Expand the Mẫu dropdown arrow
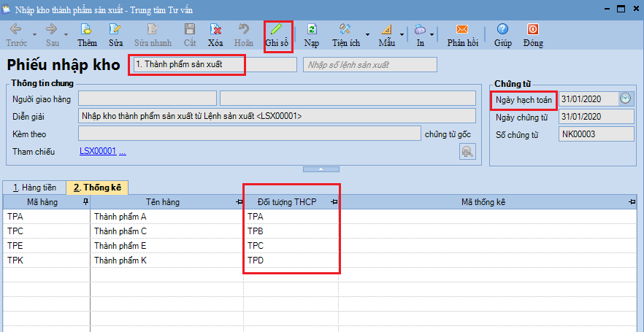This screenshot has height=332, width=644. click(402, 34)
